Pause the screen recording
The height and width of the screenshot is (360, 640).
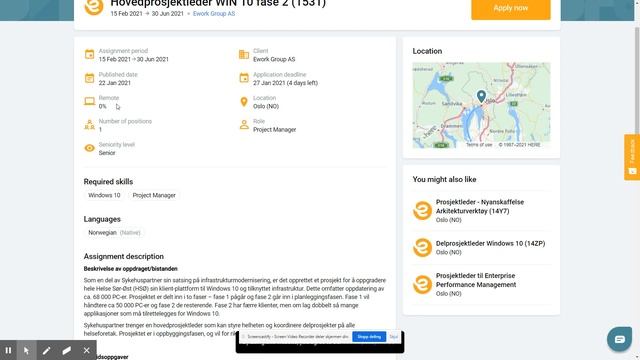8,350
